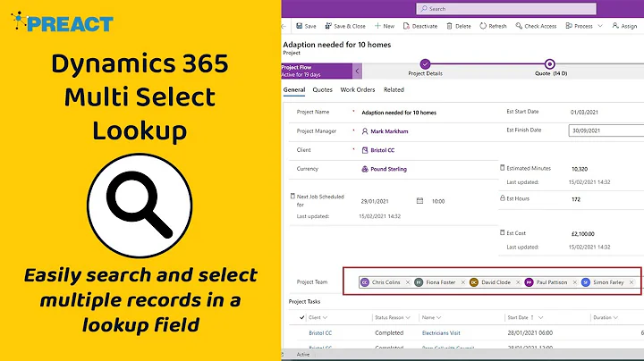Remove Fiona Foster from Project Team
Viewport: 644px width, 361px height.
(463, 282)
